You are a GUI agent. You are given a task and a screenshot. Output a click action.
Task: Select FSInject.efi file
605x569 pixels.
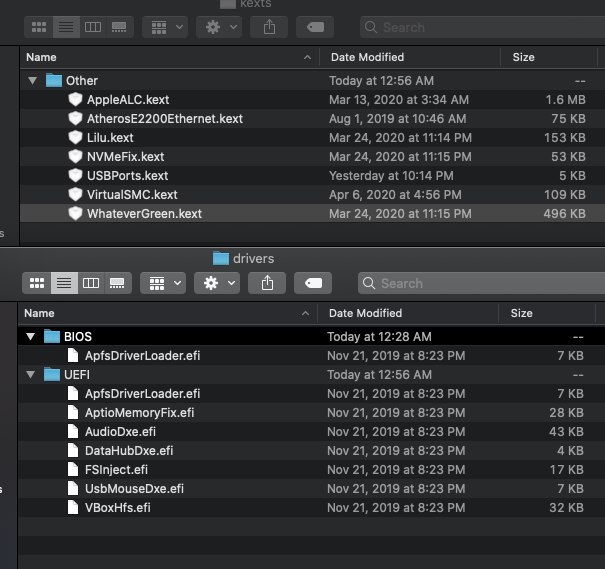coord(311,469)
